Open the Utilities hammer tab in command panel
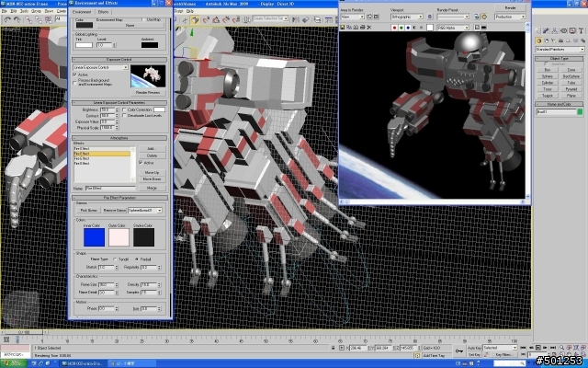 (x=581, y=29)
